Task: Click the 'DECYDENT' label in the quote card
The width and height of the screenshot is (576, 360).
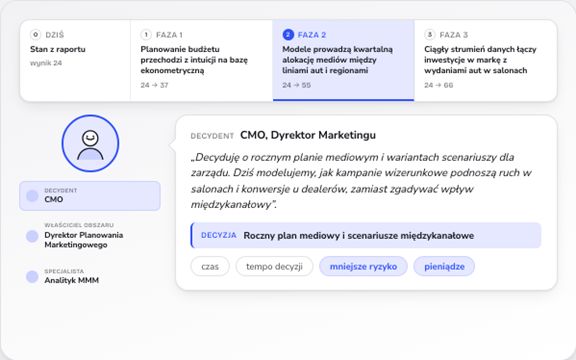Action: [212, 136]
